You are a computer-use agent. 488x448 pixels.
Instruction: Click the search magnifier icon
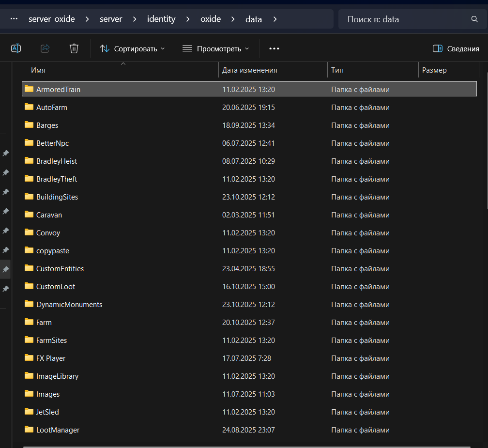(474, 19)
